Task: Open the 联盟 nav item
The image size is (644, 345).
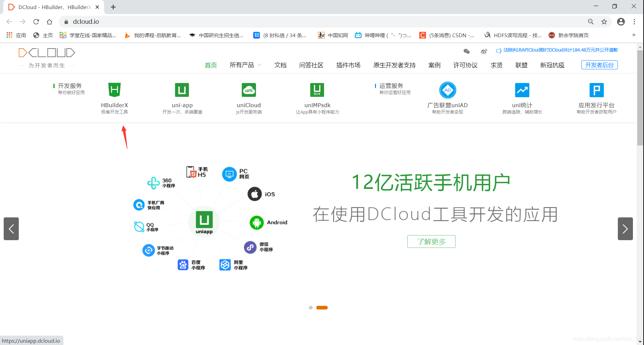Action: pyautogui.click(x=521, y=65)
